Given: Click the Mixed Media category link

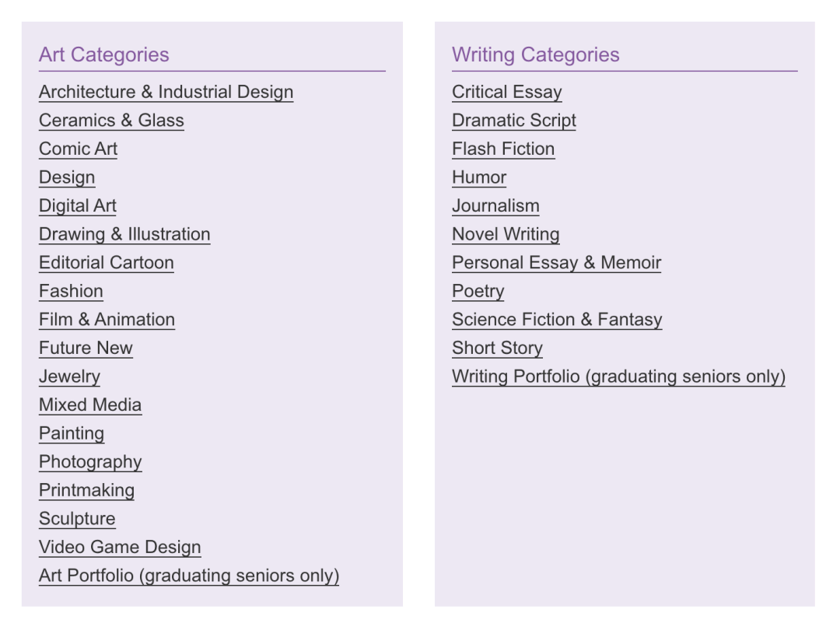Looking at the screenshot, I should 90,405.
